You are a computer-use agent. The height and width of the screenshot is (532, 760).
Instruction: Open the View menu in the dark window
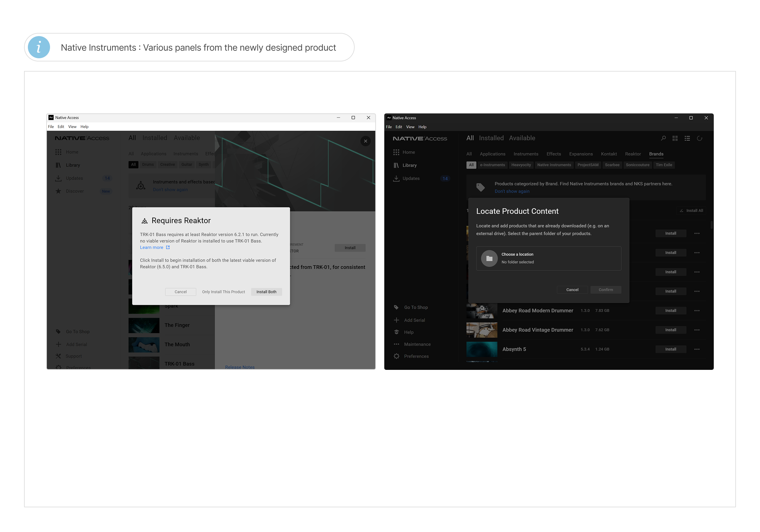410,127
